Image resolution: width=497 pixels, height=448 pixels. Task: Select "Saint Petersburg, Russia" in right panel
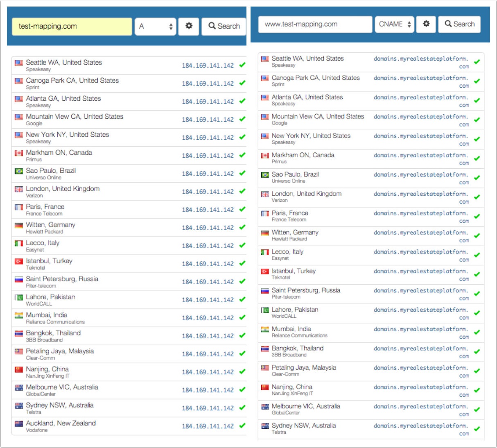coord(306,290)
